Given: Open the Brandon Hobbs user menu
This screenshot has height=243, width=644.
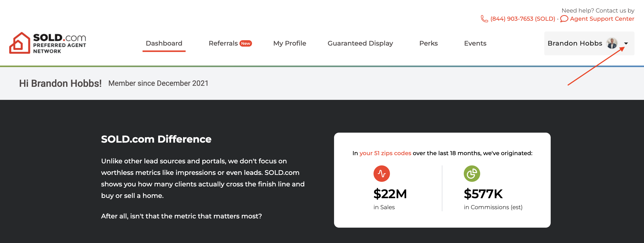Looking at the screenshot, I should [x=575, y=43].
